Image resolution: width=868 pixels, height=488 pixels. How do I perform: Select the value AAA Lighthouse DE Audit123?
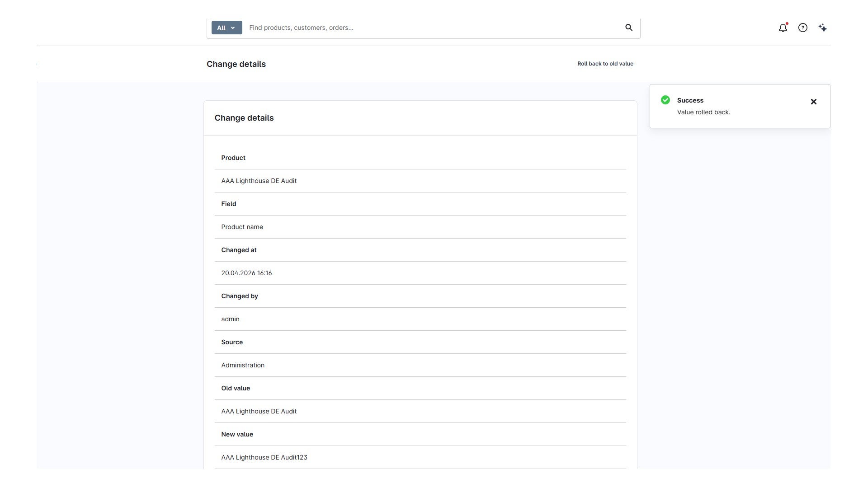(264, 457)
